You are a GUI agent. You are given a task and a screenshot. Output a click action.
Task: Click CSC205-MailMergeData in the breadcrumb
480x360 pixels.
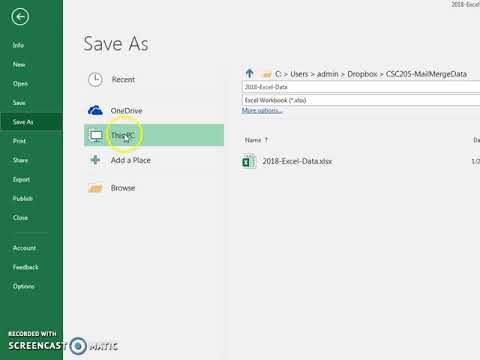point(426,74)
